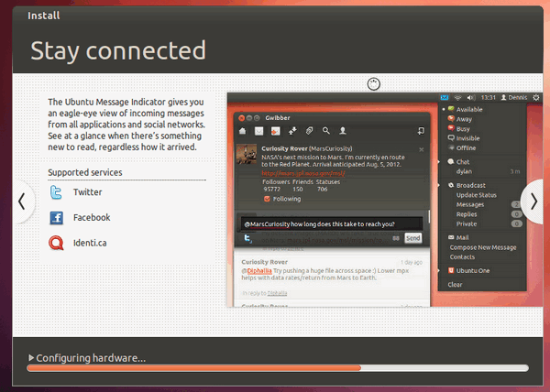Click the Gwibber user profile icon

click(342, 132)
